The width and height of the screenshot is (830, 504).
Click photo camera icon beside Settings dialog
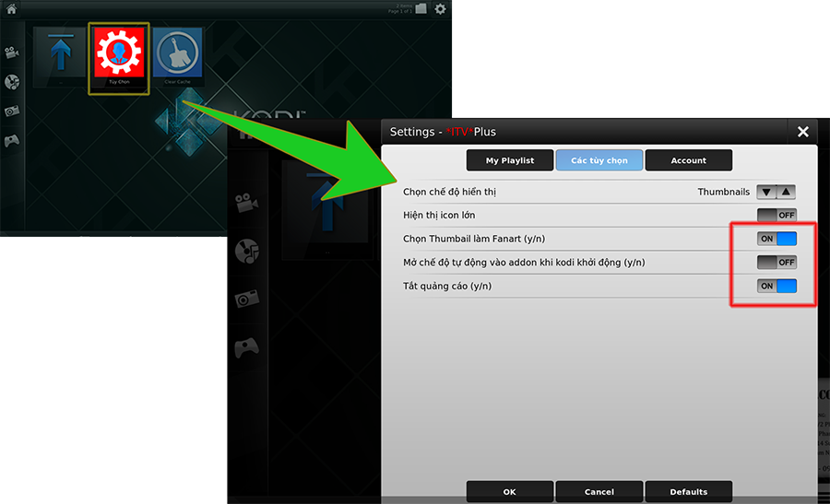(246, 299)
